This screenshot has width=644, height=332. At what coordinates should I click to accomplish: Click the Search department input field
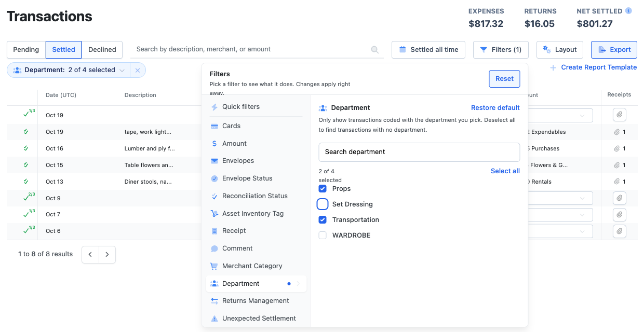[x=419, y=152]
